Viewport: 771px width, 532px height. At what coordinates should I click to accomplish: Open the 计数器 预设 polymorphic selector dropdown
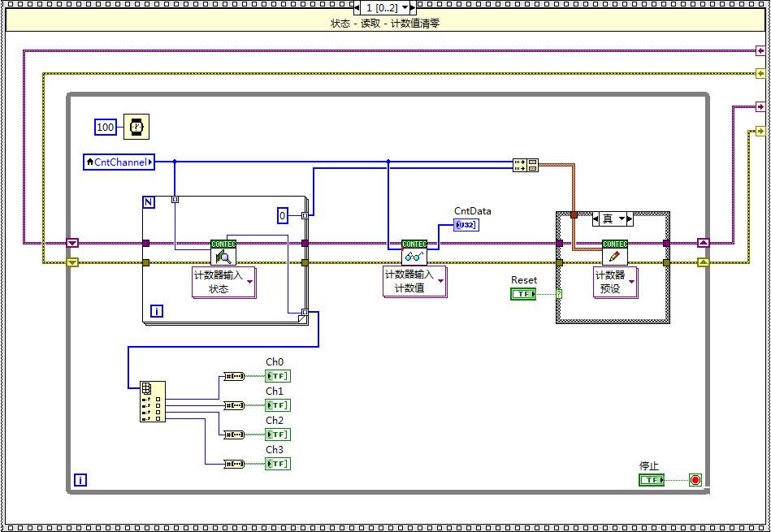(x=631, y=282)
